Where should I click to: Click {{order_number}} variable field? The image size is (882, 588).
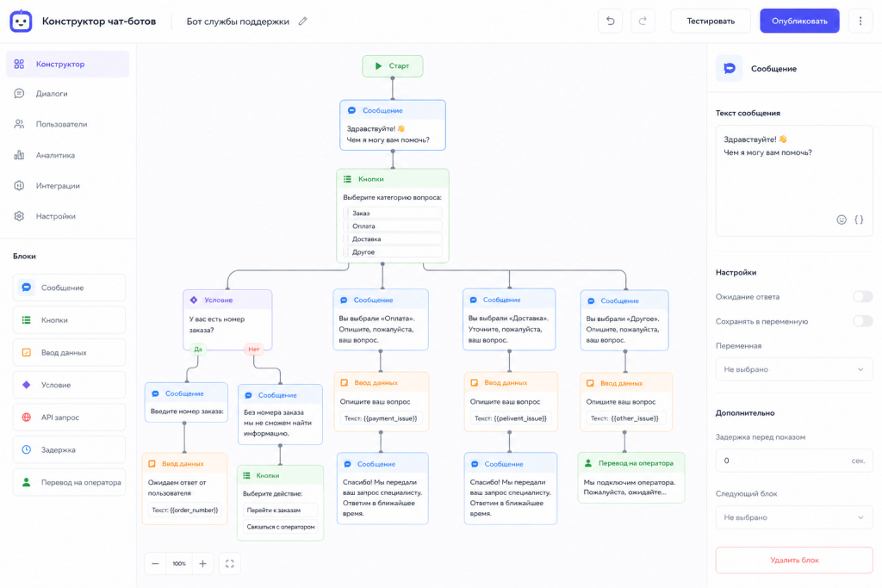point(184,510)
